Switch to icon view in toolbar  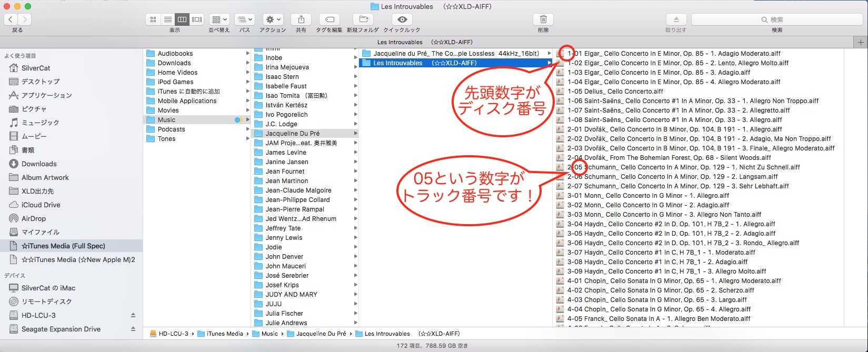click(153, 19)
